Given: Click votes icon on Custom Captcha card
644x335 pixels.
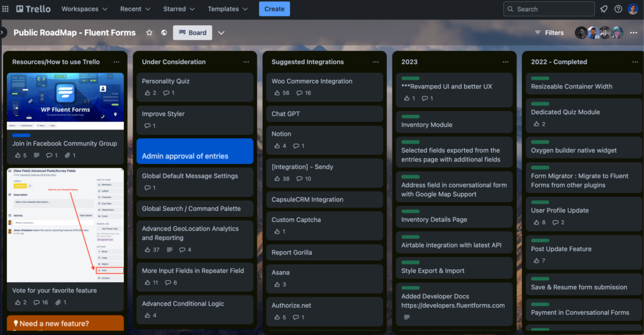Looking at the screenshot, I should click(277, 231).
